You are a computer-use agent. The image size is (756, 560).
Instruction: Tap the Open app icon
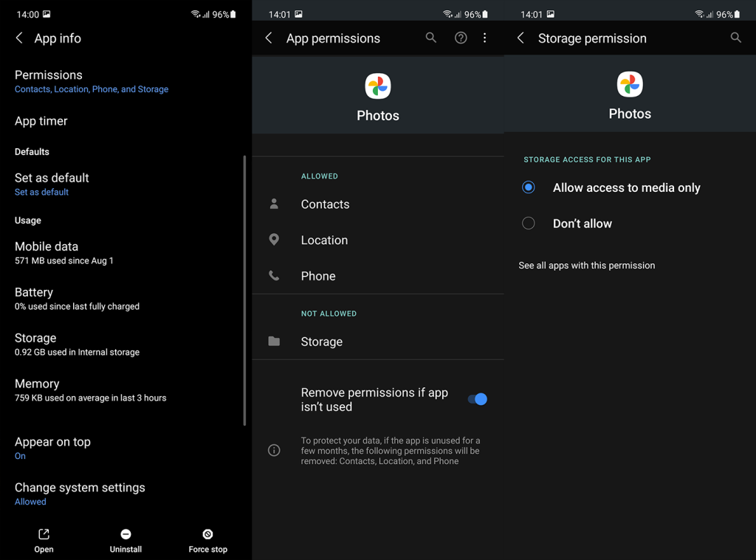[44, 534]
